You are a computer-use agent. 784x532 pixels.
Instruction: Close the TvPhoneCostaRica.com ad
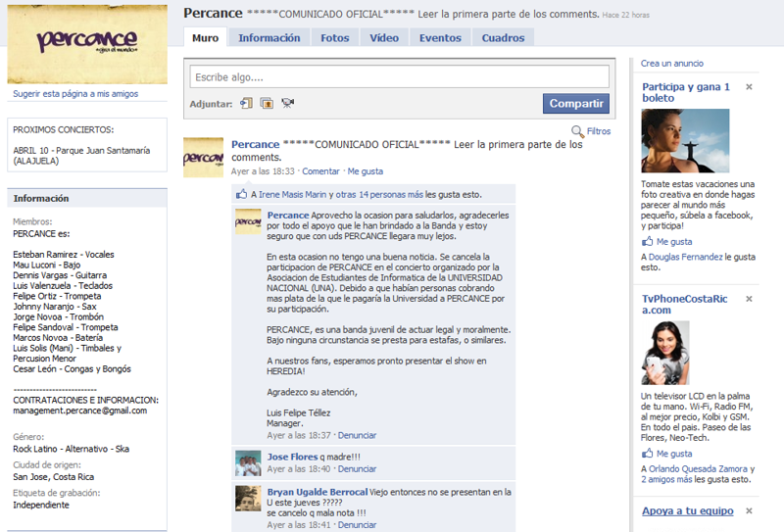pyautogui.click(x=749, y=299)
